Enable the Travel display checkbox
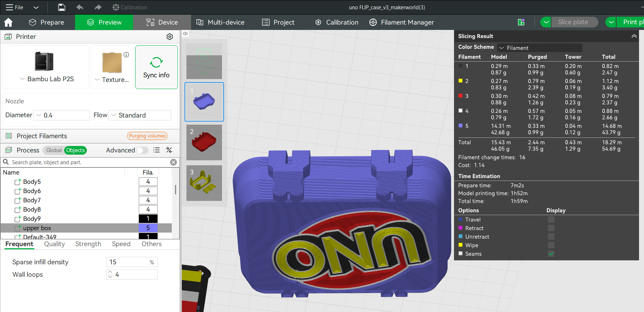This screenshot has height=312, width=644. [x=551, y=220]
